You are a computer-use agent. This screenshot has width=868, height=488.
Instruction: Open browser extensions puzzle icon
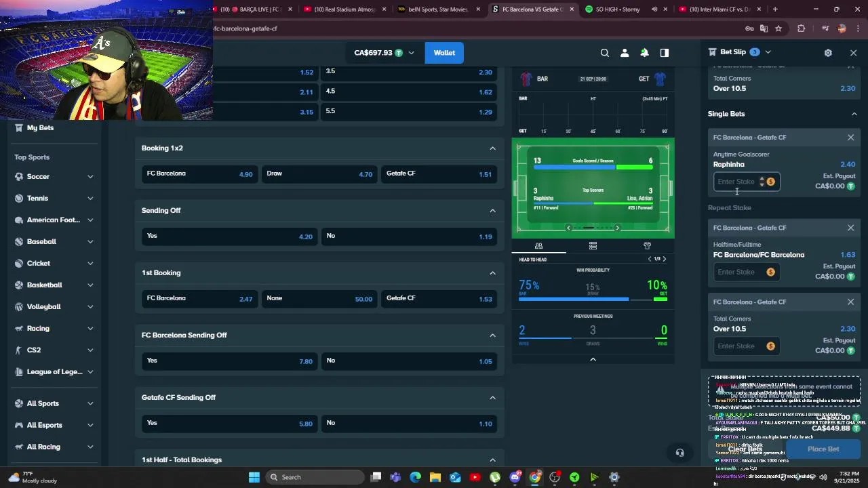802,28
